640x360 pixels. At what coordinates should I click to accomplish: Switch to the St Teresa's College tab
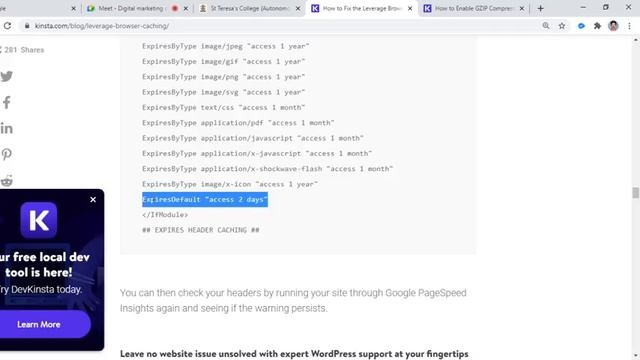[x=250, y=8]
